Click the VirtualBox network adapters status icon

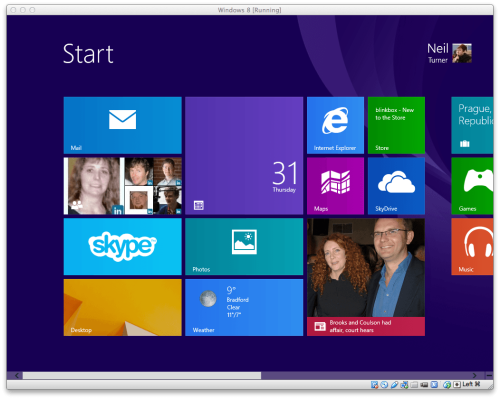coord(404,385)
